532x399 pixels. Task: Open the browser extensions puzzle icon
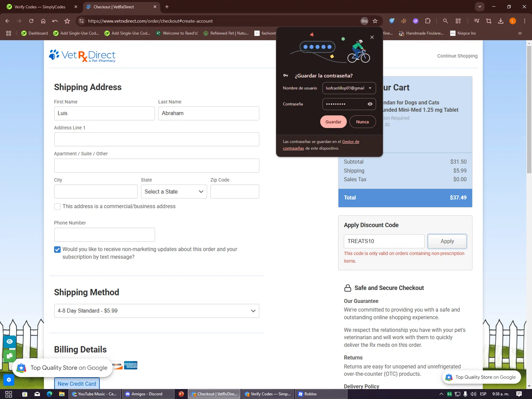428,21
